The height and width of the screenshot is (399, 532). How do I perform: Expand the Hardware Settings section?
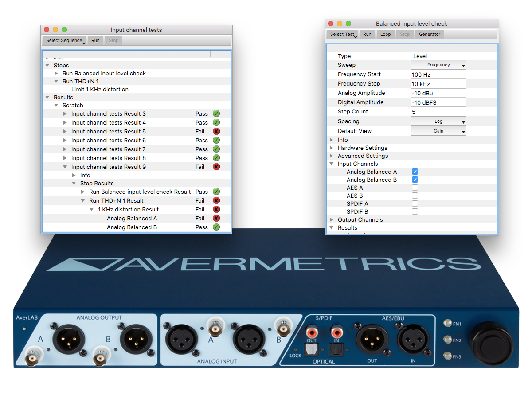click(332, 148)
